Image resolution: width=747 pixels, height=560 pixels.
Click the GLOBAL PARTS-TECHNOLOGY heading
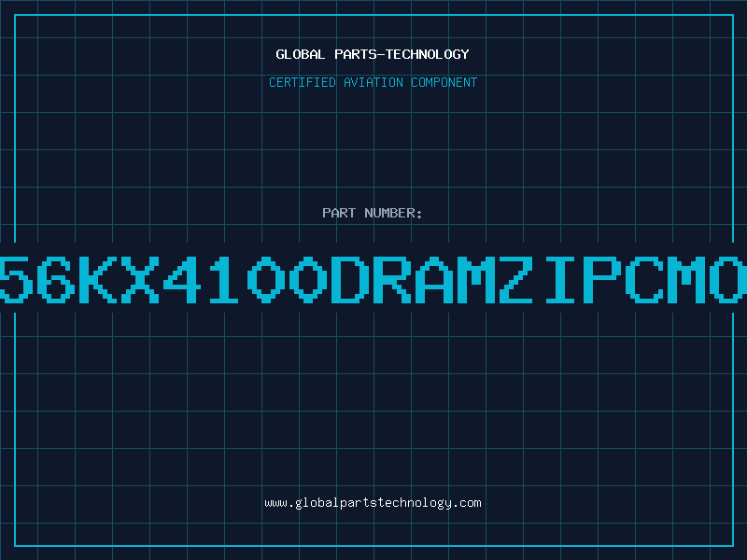(373, 54)
